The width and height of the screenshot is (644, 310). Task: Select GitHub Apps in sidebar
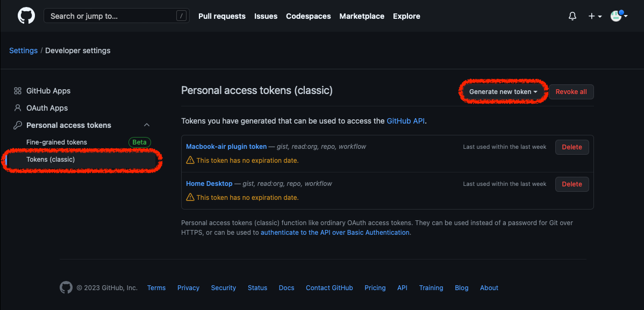pos(48,91)
